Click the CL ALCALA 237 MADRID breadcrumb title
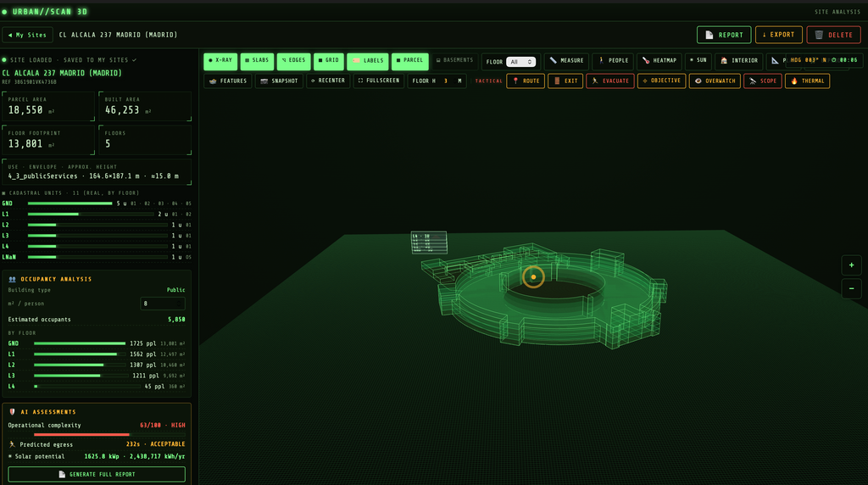This screenshot has height=485, width=868. coord(118,35)
